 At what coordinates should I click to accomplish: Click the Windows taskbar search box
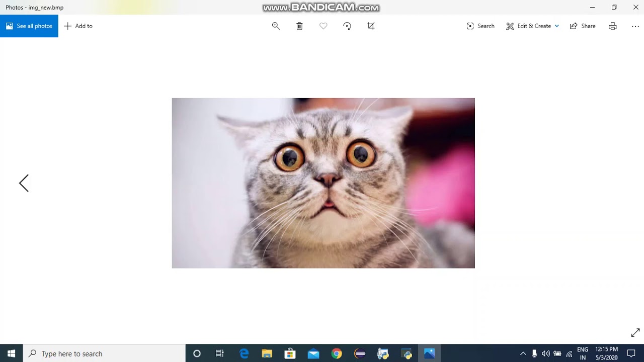(x=105, y=353)
